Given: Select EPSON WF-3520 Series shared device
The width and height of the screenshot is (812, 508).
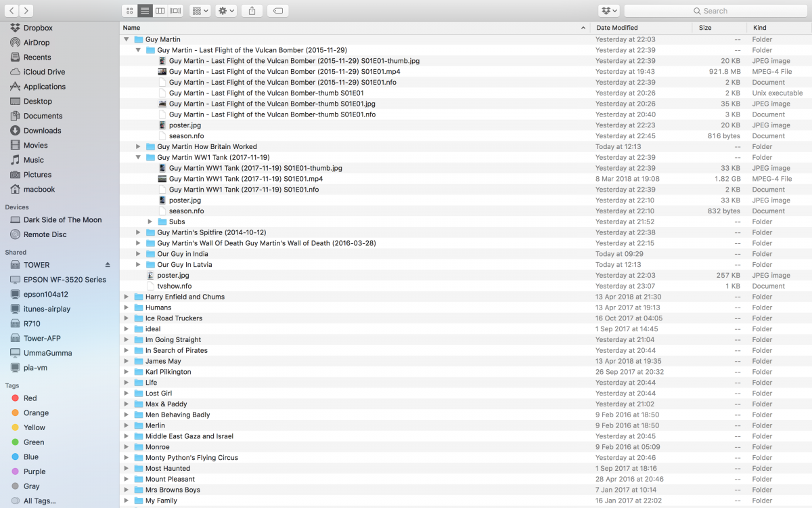Looking at the screenshot, I should point(64,280).
